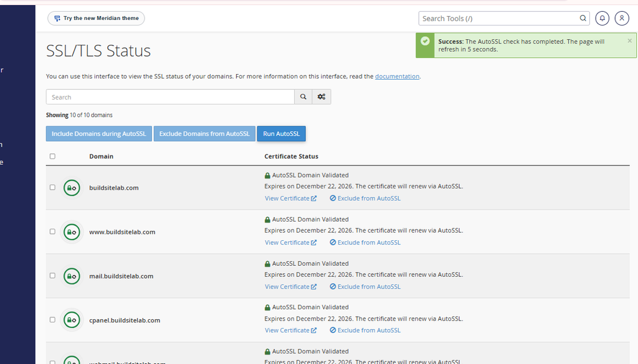The width and height of the screenshot is (638, 364).
Task: Click Include Domains during AutoSSL button
Action: [x=99, y=134]
